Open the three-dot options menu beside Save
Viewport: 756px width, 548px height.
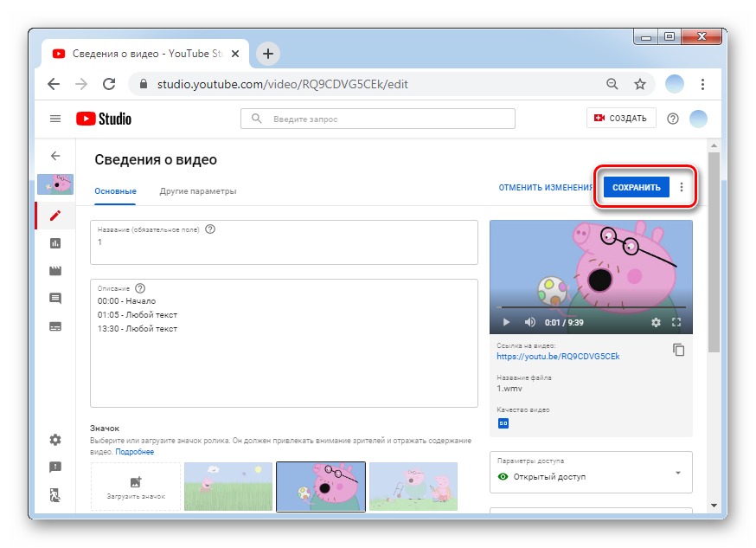[x=682, y=187]
